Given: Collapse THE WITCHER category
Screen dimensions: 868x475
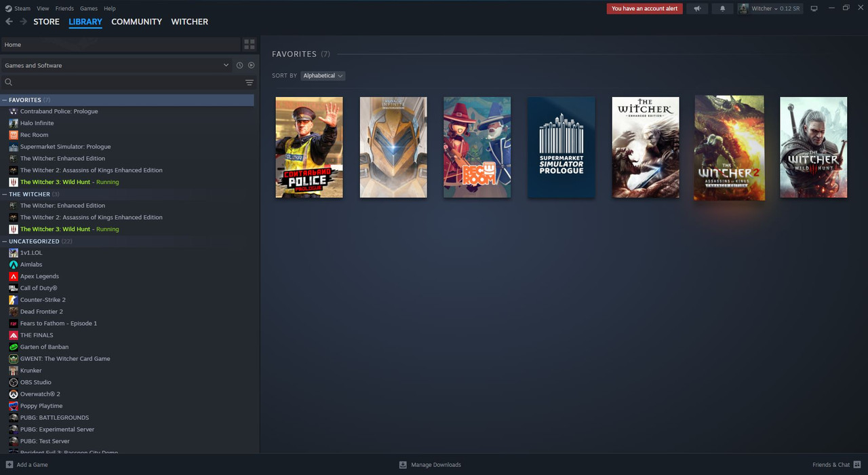Looking at the screenshot, I should click(5, 194).
